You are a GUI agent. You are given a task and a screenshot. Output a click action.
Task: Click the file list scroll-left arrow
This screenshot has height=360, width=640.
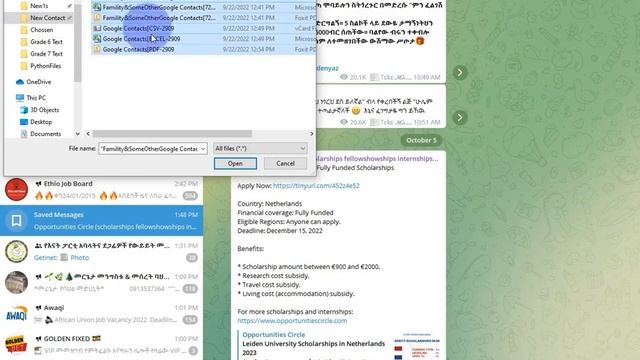coord(88,134)
